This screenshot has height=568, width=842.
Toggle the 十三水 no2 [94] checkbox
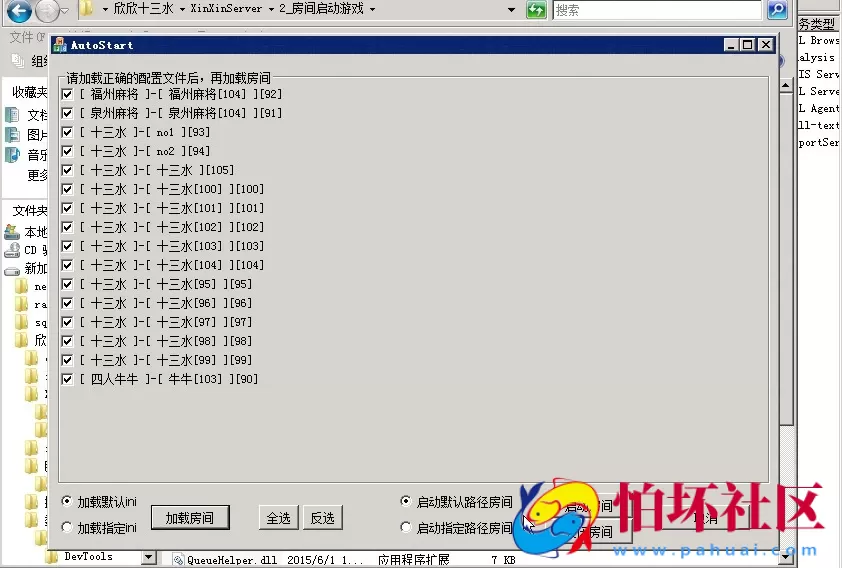tap(67, 151)
